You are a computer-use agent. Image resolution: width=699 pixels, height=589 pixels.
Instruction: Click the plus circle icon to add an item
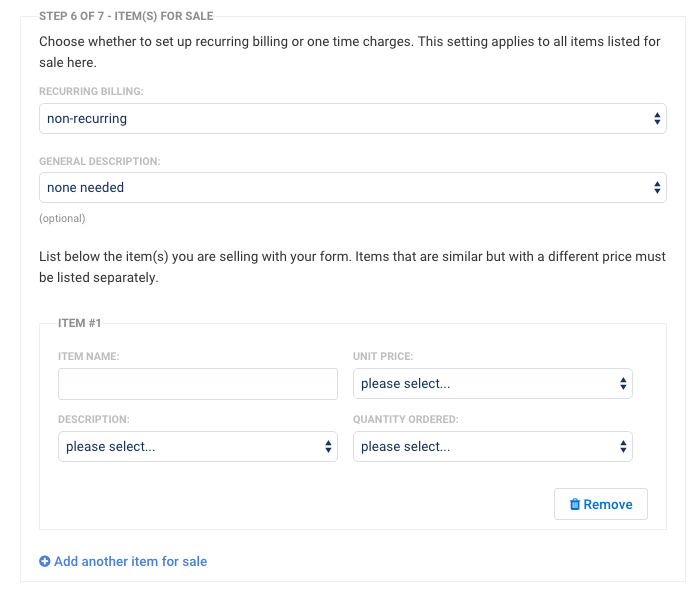pos(45,562)
